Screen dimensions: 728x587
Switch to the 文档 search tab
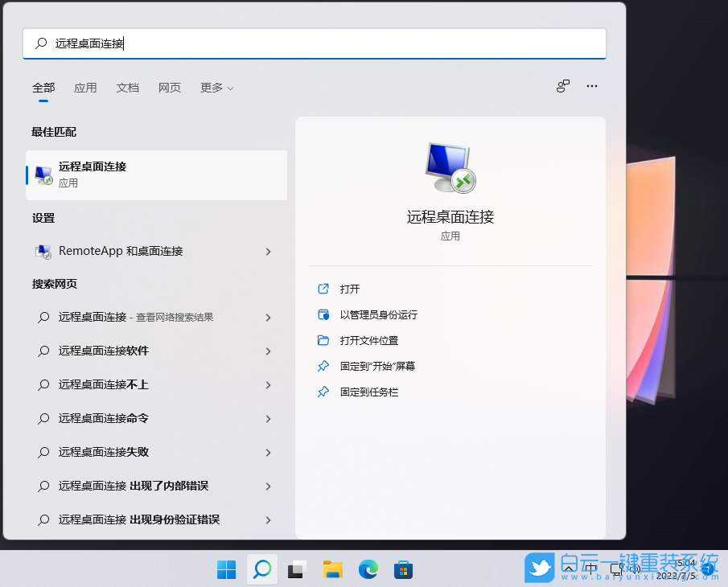coord(127,88)
